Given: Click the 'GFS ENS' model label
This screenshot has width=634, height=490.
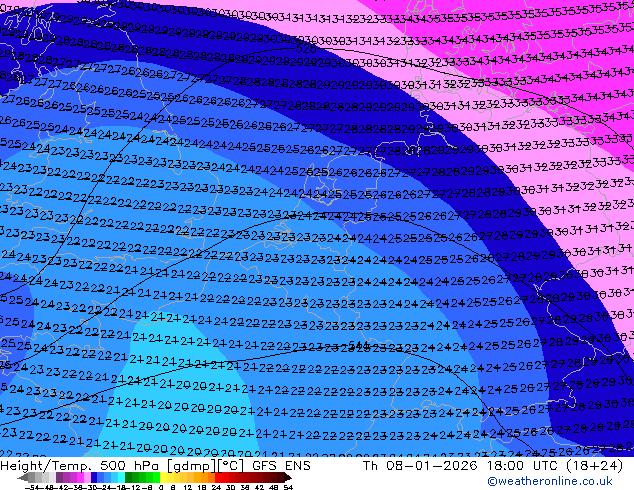Looking at the screenshot, I should (281, 466).
